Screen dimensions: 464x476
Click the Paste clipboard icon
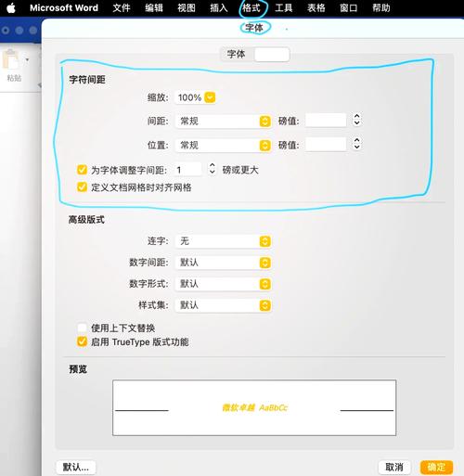tap(11, 59)
